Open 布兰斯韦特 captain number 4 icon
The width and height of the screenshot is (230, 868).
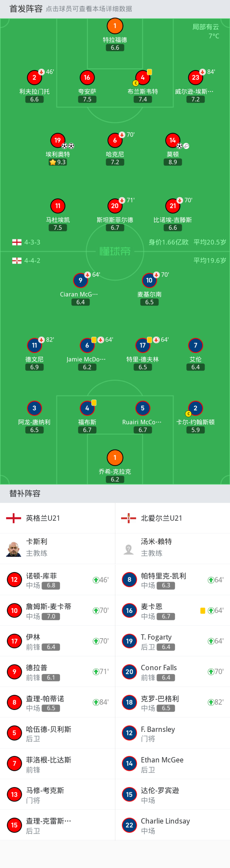142,77
